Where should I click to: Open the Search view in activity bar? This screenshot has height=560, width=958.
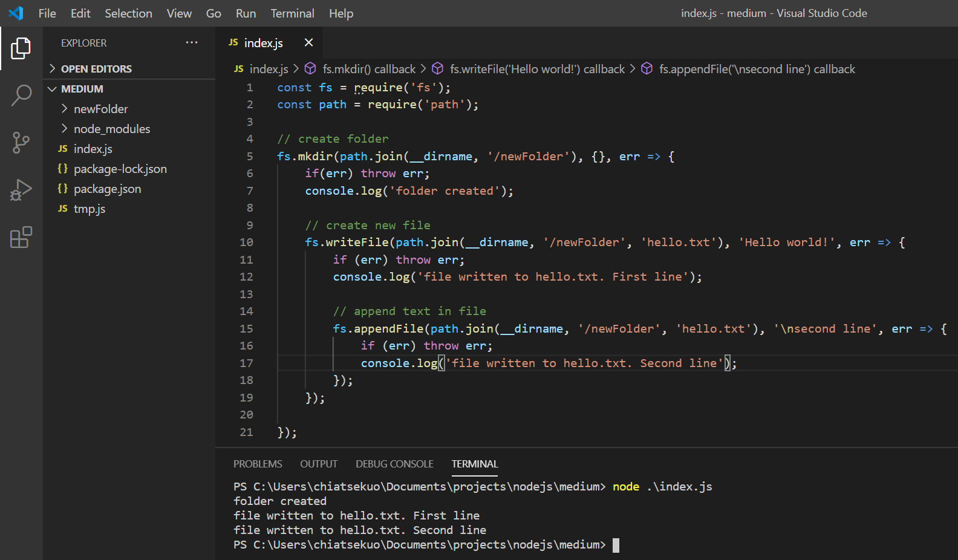coord(21,96)
